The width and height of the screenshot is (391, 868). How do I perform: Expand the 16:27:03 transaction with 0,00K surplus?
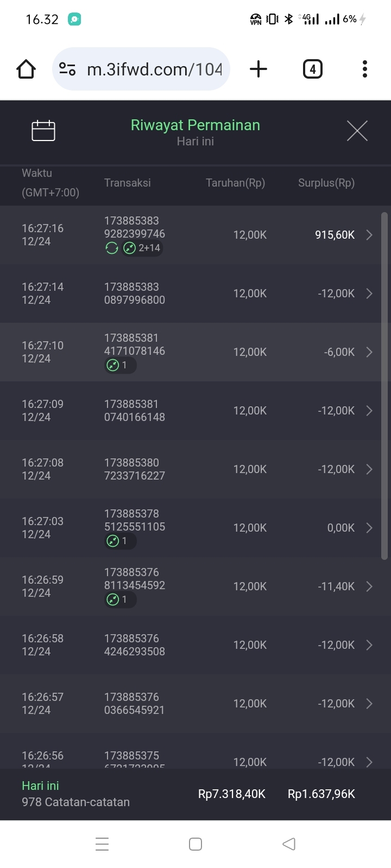click(x=369, y=528)
